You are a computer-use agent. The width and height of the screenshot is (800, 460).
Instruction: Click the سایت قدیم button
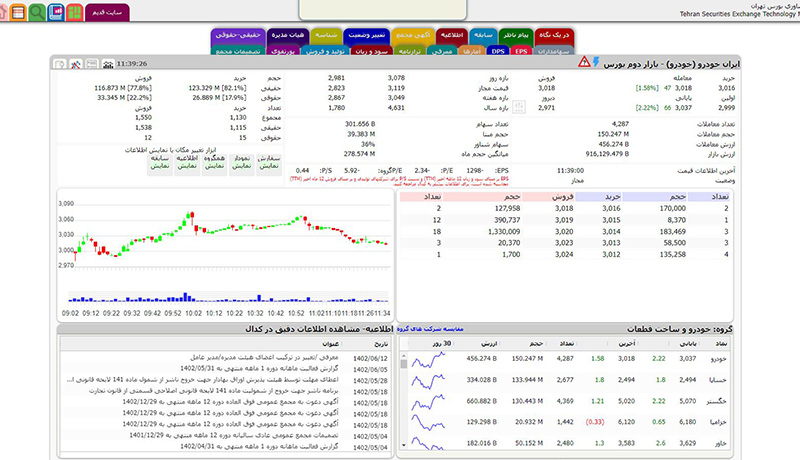[x=107, y=12]
